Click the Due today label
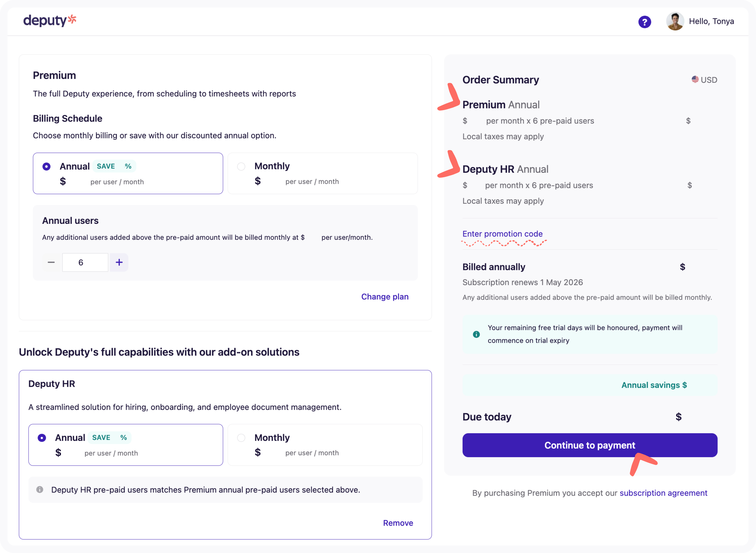Viewport: 756px width, 553px height. 487,417
